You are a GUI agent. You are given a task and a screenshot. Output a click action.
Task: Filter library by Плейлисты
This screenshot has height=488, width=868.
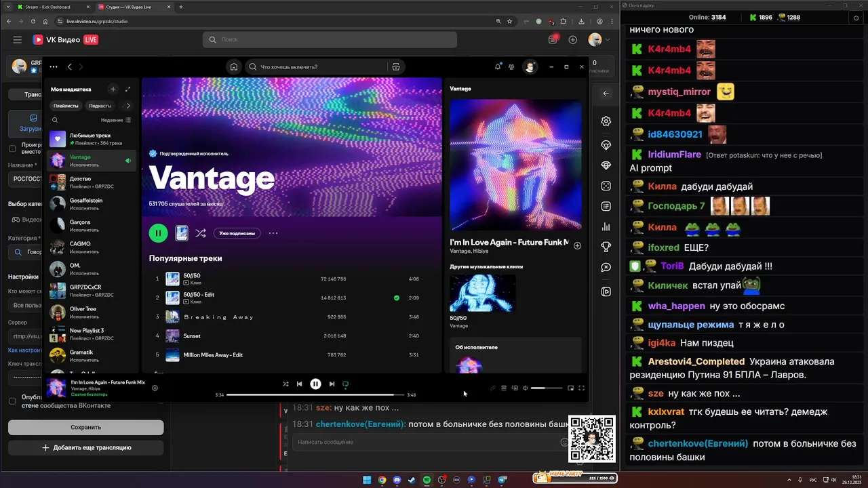[x=66, y=106]
